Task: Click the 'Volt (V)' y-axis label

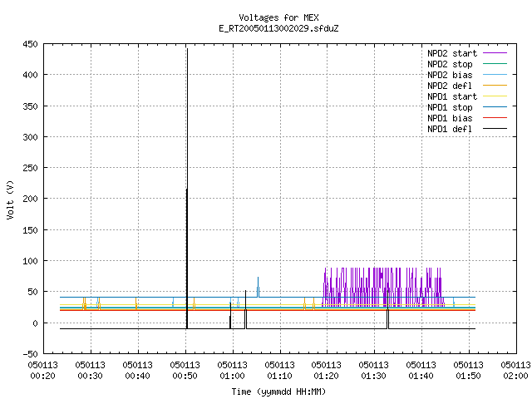Action: pos(10,199)
